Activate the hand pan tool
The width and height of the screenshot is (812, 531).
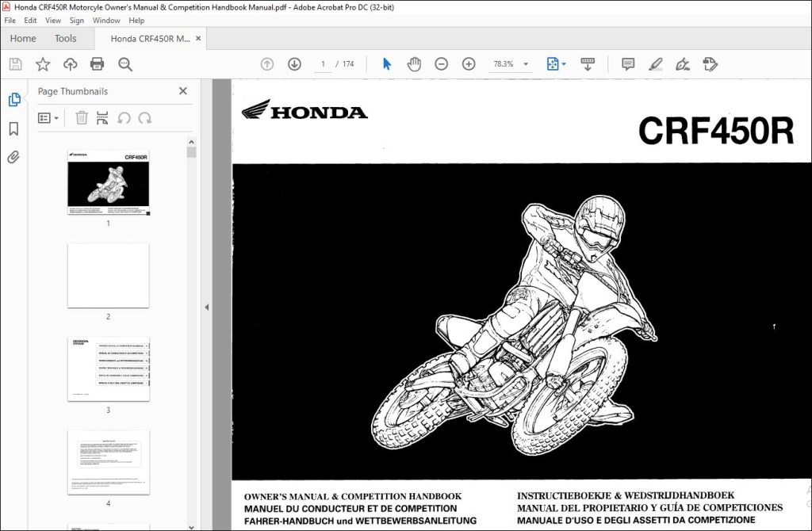(414, 64)
